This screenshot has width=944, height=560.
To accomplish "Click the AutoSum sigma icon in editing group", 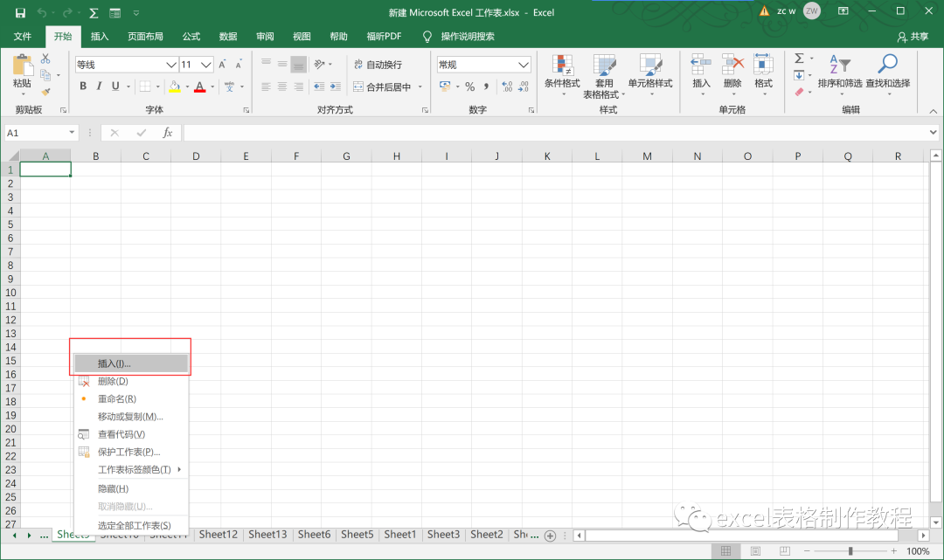I will click(799, 59).
